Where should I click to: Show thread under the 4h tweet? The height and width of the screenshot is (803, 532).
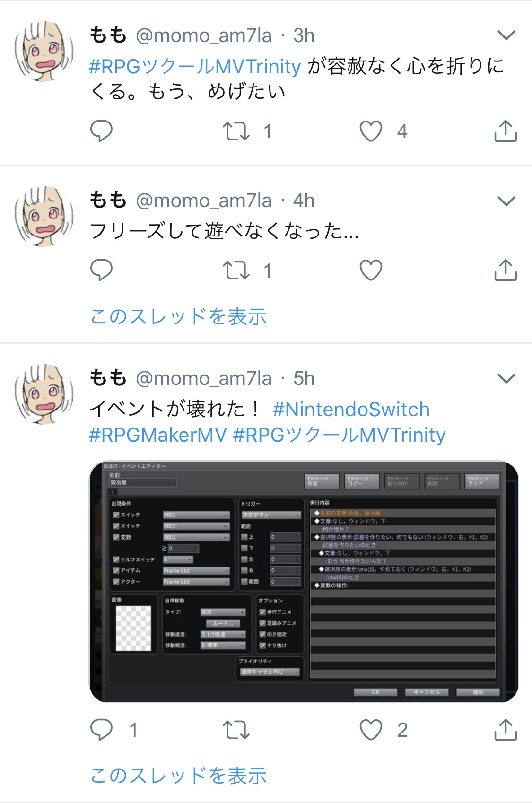(178, 316)
